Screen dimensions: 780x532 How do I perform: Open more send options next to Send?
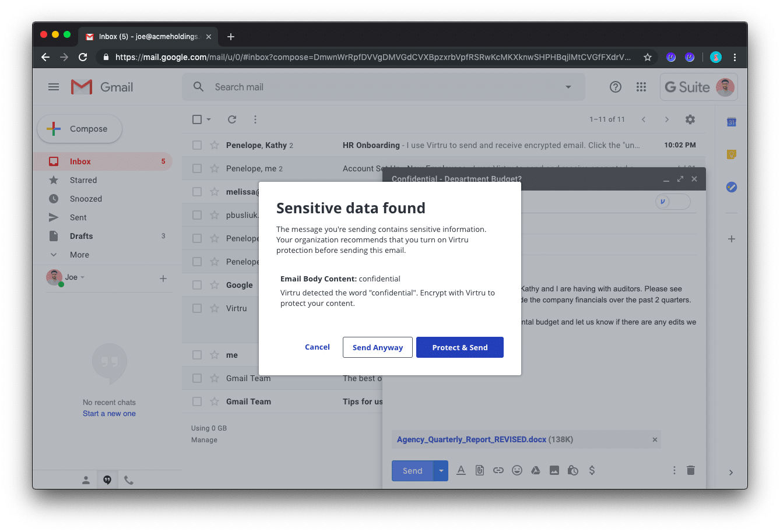coord(441,470)
